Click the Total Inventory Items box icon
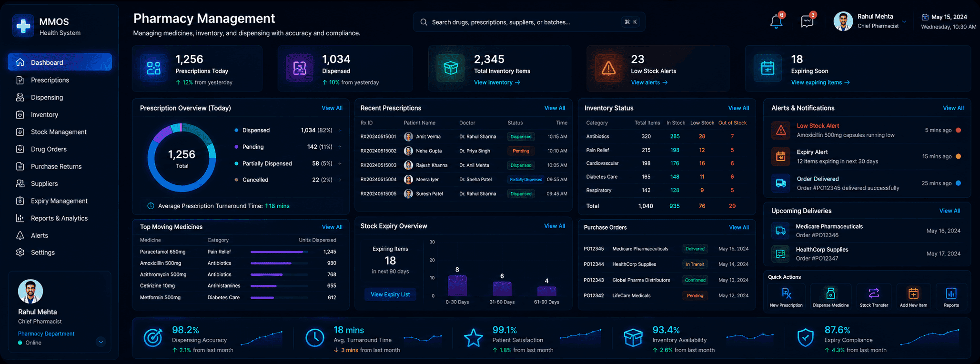 click(x=451, y=68)
